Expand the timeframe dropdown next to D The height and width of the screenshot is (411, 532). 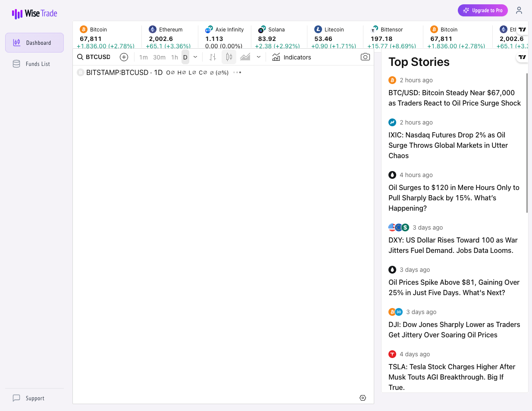(x=195, y=56)
